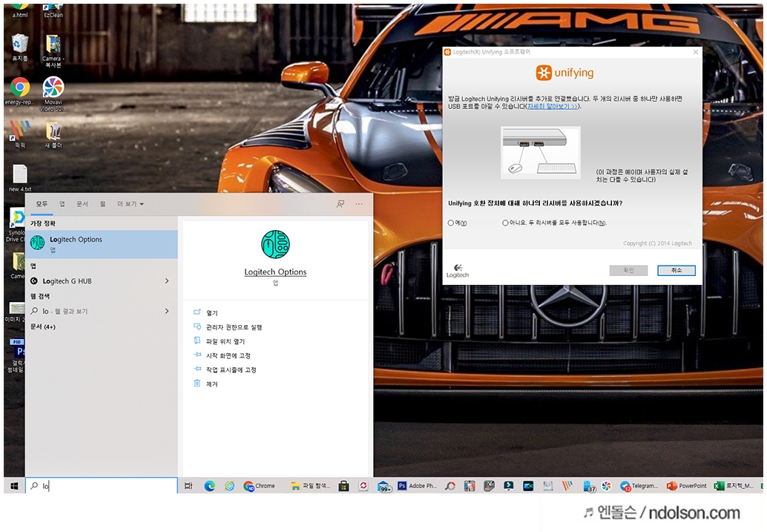Switch to the 모두 search tab

coord(42,204)
